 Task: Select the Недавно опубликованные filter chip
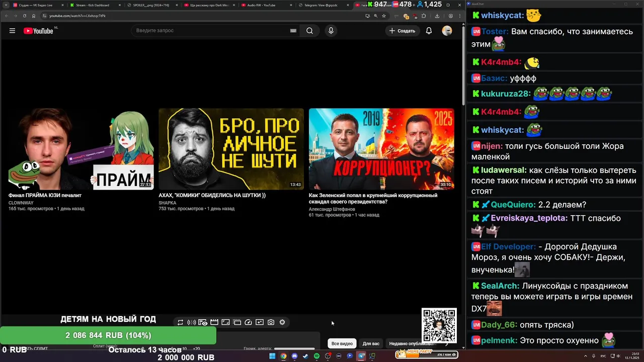point(411,343)
